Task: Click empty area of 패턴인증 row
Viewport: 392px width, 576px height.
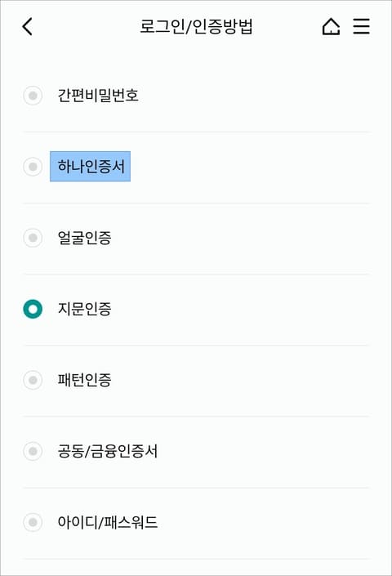Action: (x=240, y=380)
